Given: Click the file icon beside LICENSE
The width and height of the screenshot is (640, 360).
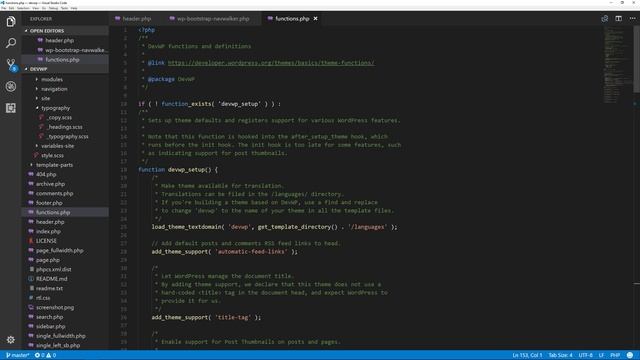Looking at the screenshot, I should [x=31, y=241].
